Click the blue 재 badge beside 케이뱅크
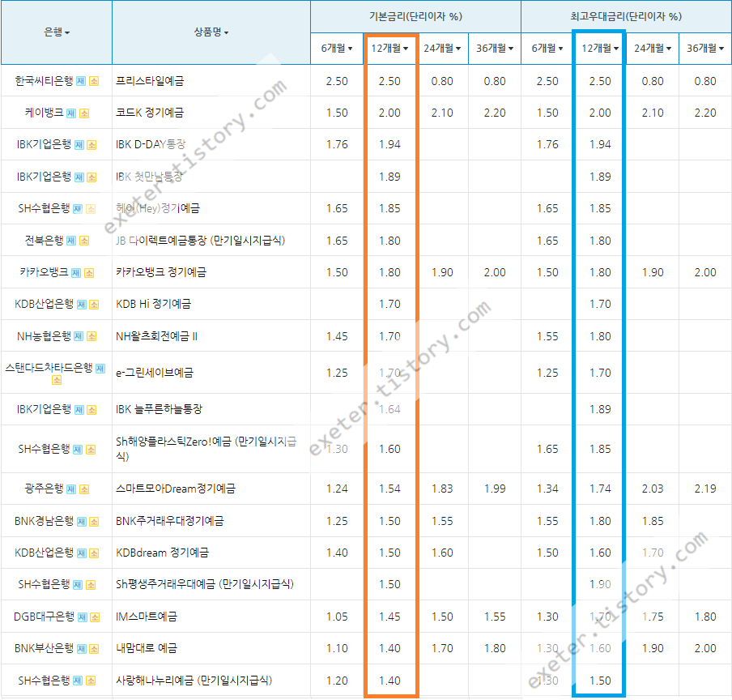Image resolution: width=732 pixels, height=700 pixels. tap(71, 113)
